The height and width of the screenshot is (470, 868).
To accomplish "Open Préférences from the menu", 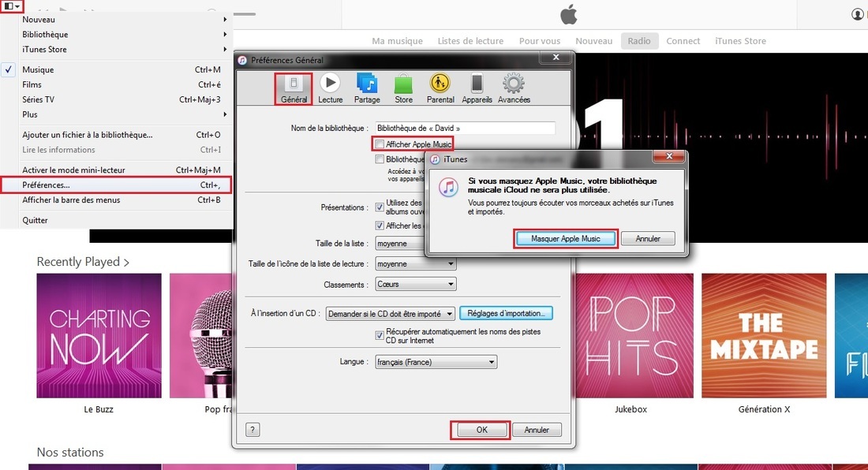I will pyautogui.click(x=116, y=185).
